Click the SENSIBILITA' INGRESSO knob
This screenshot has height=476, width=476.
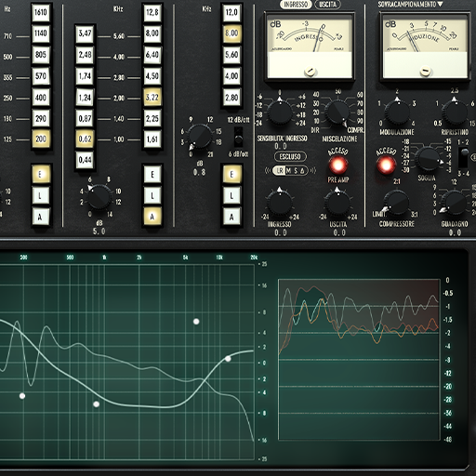tap(280, 112)
